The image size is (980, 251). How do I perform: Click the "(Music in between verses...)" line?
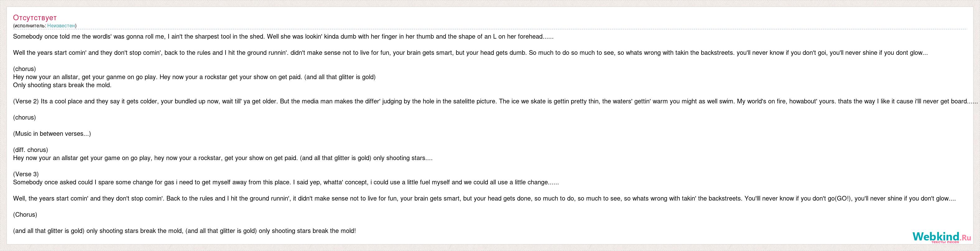point(52,134)
